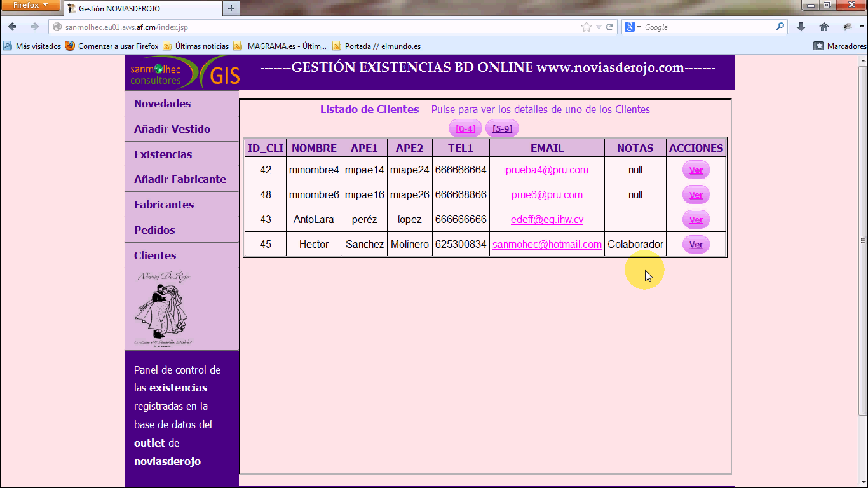Click the Novias De Rojo dancing couple image
Viewport: 868px width, 488px height.
pyautogui.click(x=163, y=309)
